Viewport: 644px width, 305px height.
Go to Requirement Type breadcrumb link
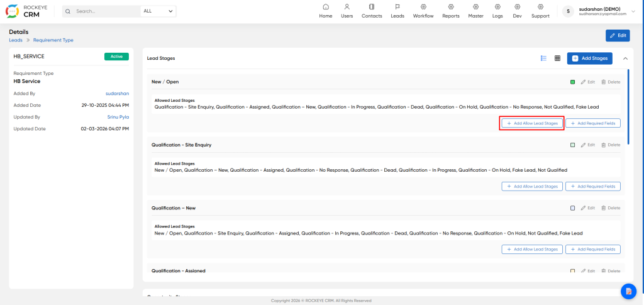point(53,40)
